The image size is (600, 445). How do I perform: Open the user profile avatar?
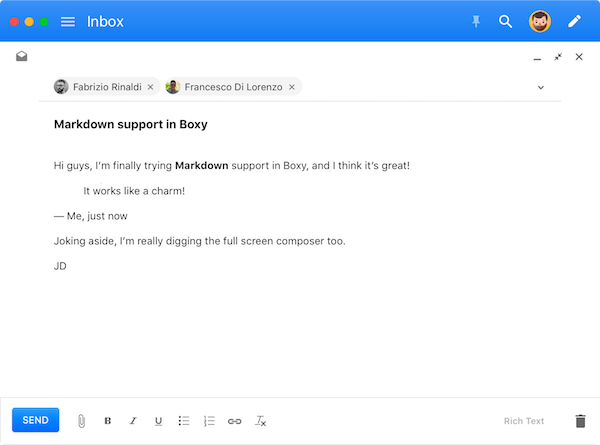(x=540, y=21)
